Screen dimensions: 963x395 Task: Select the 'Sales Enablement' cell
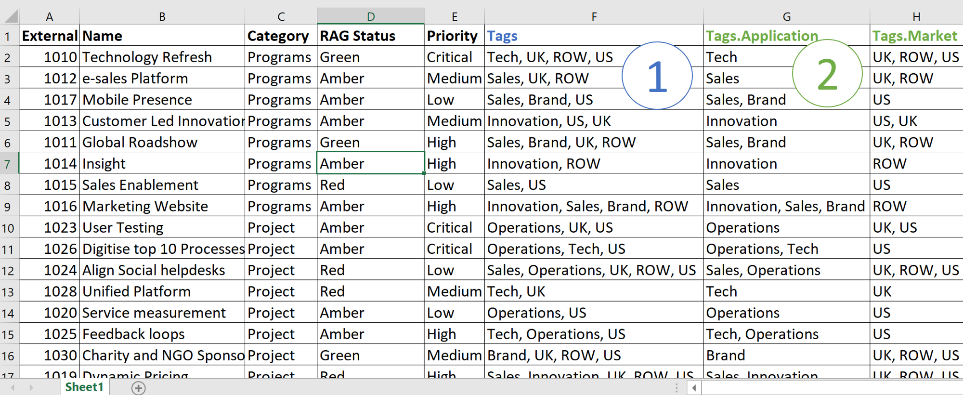[x=162, y=185]
